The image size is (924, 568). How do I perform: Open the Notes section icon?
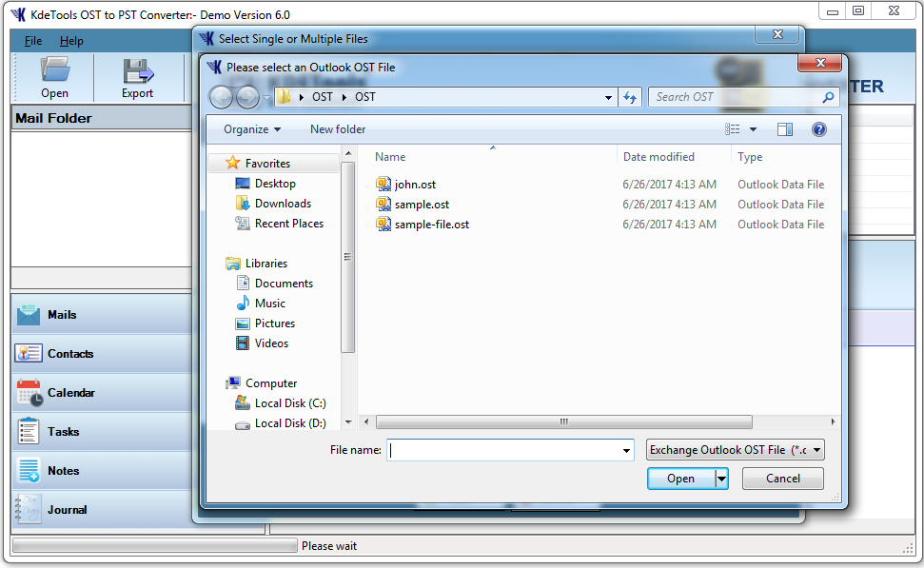click(29, 470)
